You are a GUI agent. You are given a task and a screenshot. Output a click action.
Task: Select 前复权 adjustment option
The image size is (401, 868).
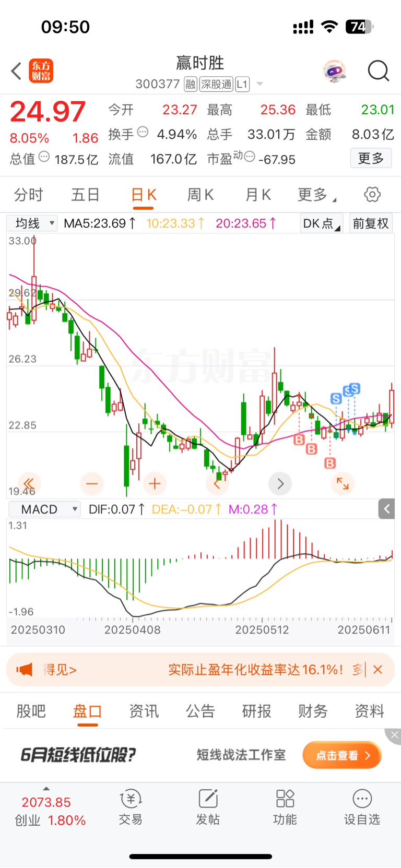tap(371, 223)
